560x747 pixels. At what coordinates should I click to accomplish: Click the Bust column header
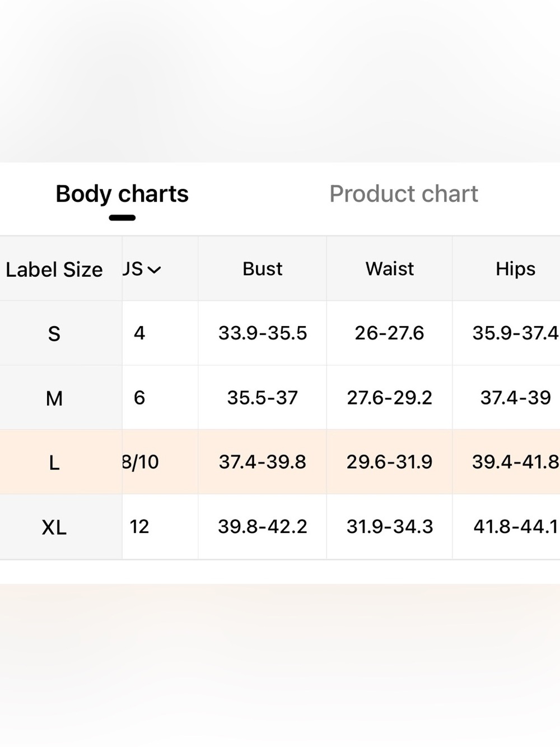tap(262, 269)
